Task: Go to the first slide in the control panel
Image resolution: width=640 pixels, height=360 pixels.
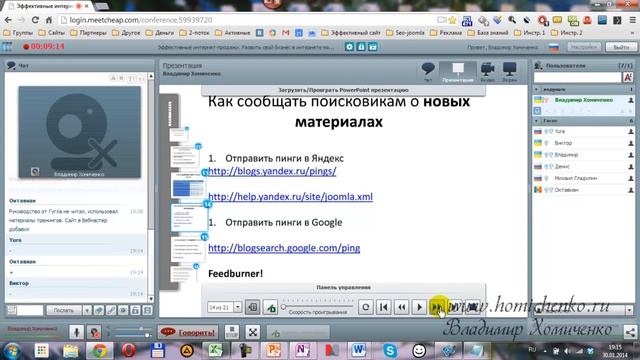Action: point(384,307)
